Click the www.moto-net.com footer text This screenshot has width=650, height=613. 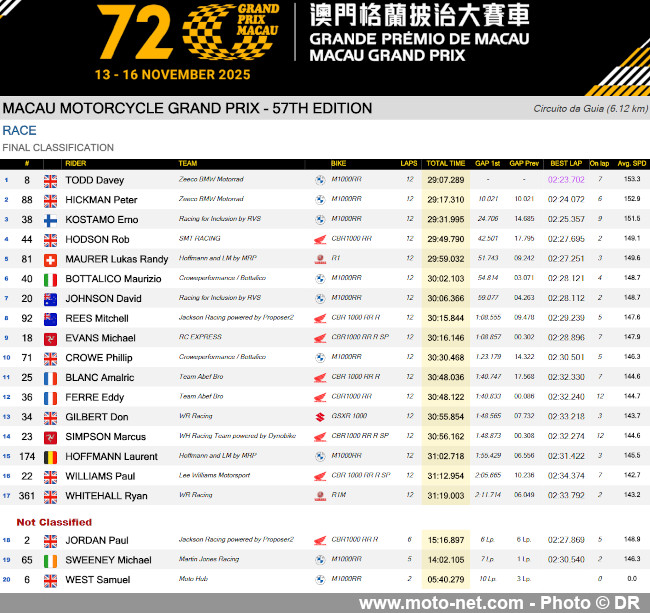[441, 603]
